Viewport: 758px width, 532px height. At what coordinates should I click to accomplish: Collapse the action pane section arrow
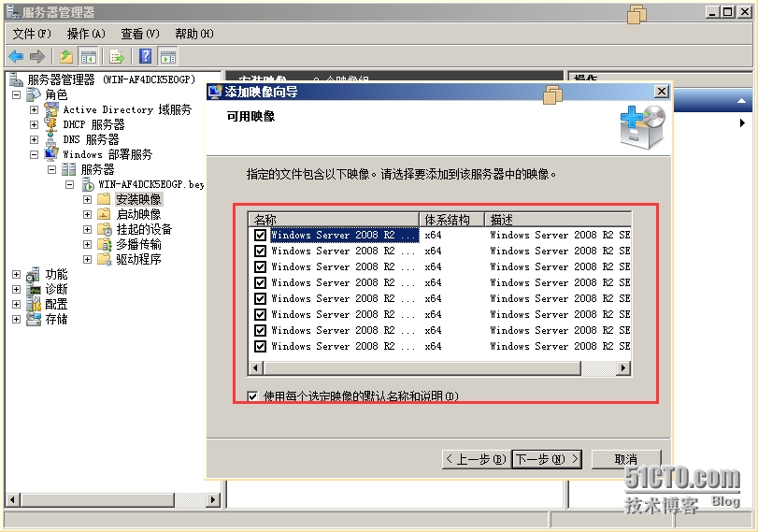[741, 101]
